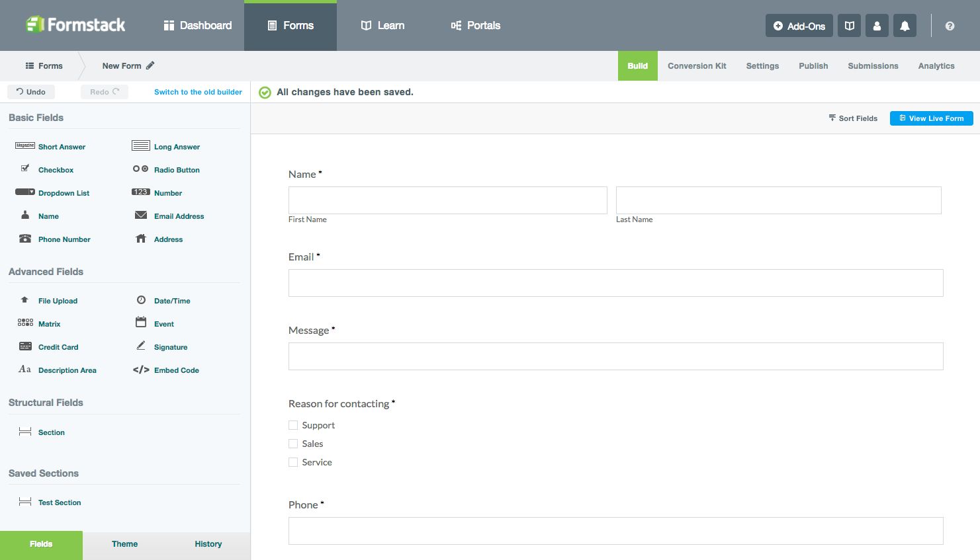Screen dimensions: 980x560
Task: Click the View Live Form button
Action: tap(931, 118)
